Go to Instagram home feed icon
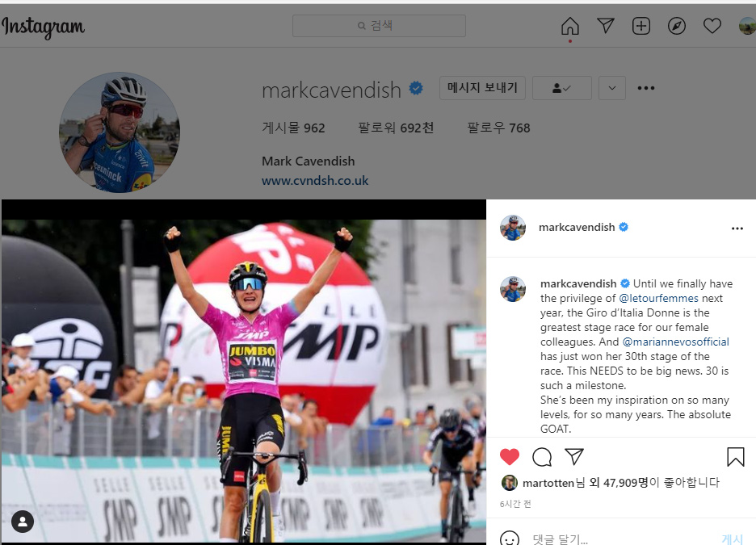This screenshot has width=756, height=545. click(570, 26)
